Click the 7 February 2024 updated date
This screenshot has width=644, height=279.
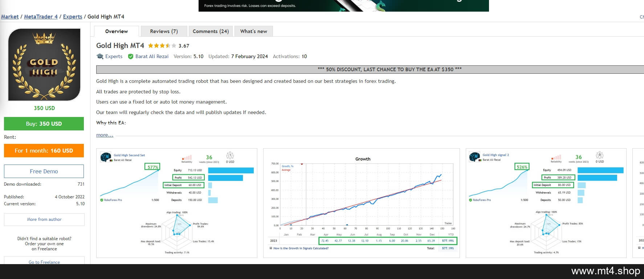pyautogui.click(x=249, y=56)
